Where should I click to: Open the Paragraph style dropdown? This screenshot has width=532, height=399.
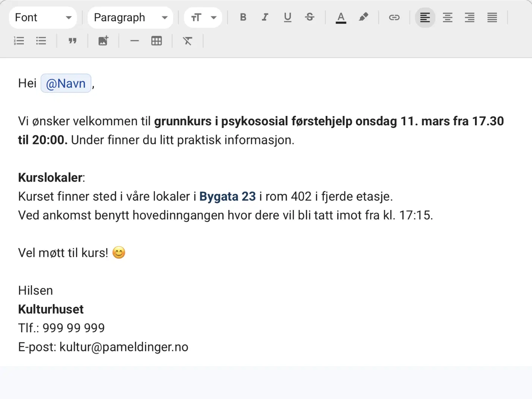click(130, 17)
